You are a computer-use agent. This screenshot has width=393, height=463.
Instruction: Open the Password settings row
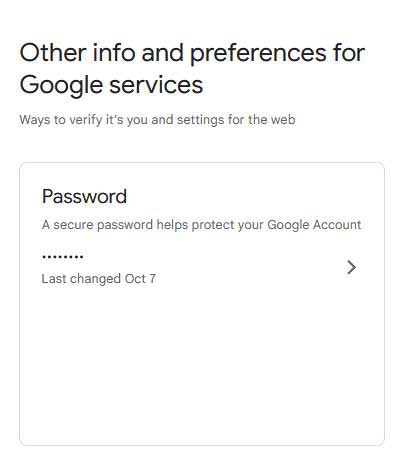pyautogui.click(x=202, y=267)
